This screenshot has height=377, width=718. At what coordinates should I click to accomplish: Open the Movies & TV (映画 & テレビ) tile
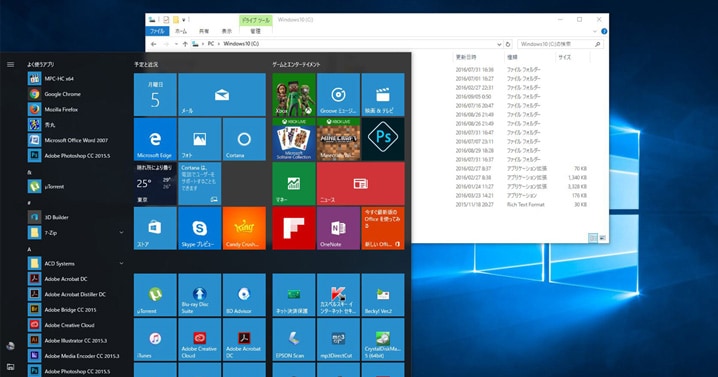tap(383, 94)
